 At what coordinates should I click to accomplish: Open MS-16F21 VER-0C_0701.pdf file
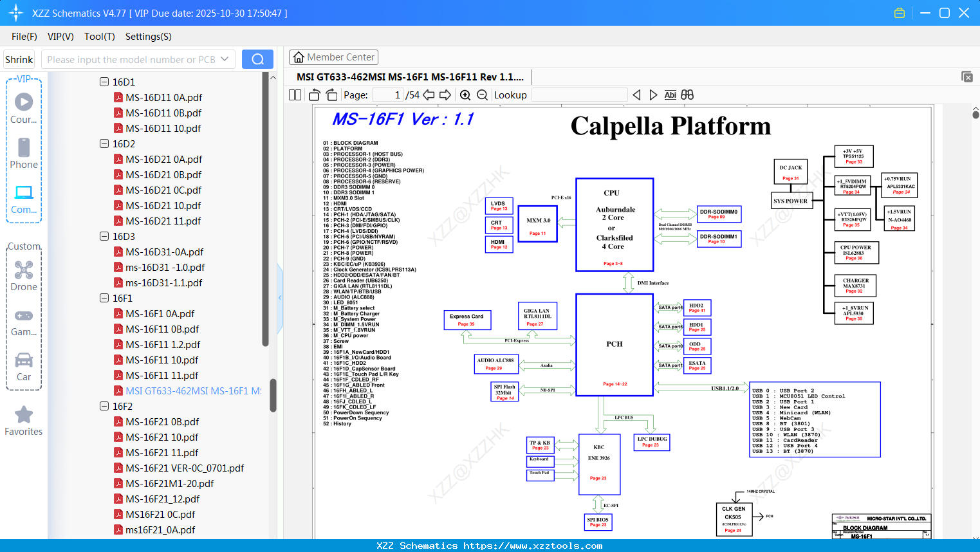(185, 468)
